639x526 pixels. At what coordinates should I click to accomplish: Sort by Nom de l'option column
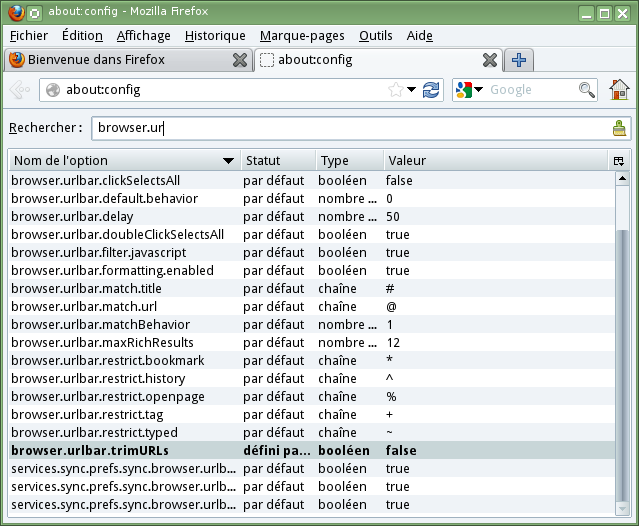point(125,161)
